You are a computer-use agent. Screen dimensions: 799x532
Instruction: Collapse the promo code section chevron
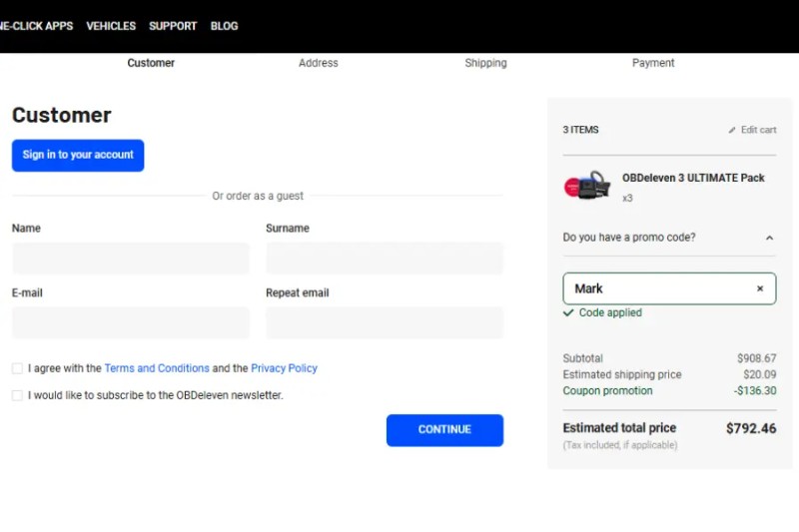point(769,238)
